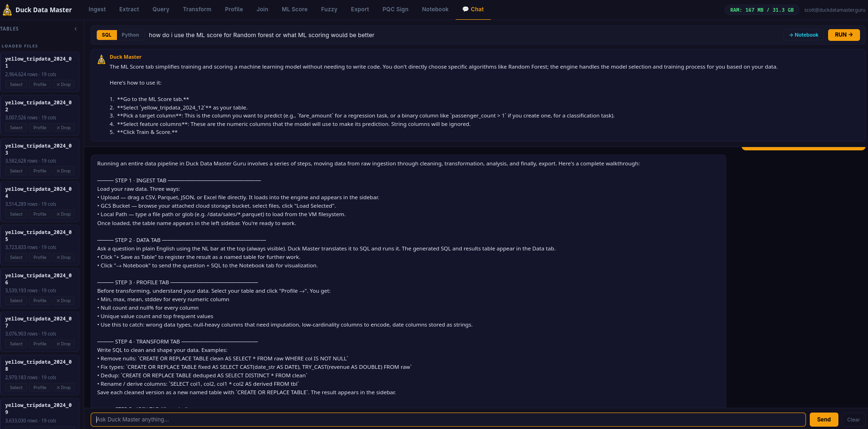Click the Duck Data Master logo icon
This screenshot has width=868, height=429.
8,9
